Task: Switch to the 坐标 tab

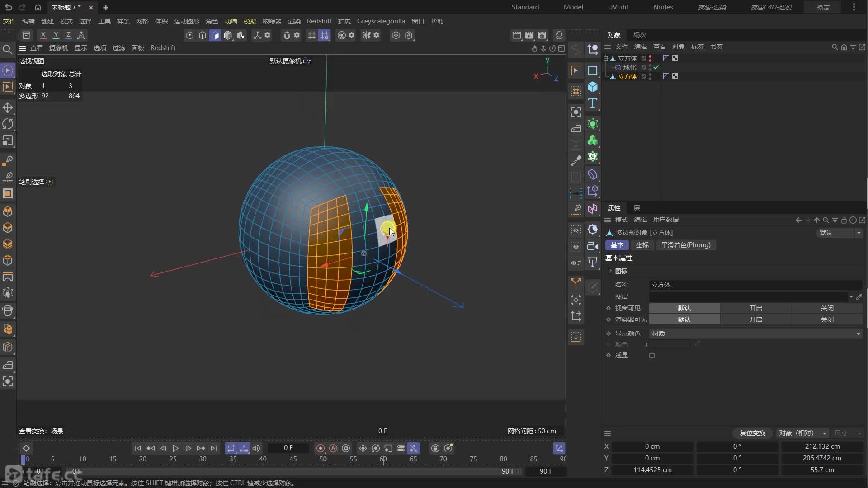Action: click(x=642, y=245)
